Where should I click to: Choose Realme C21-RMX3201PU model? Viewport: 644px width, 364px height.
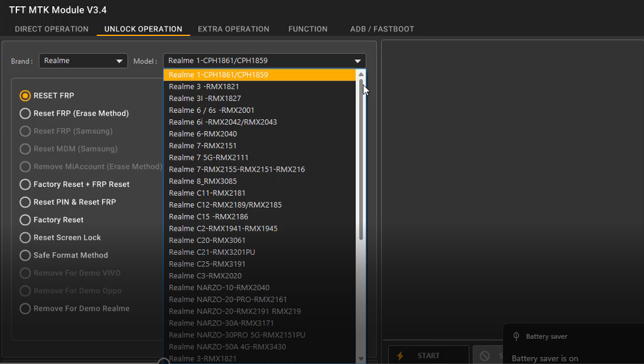tap(260, 252)
